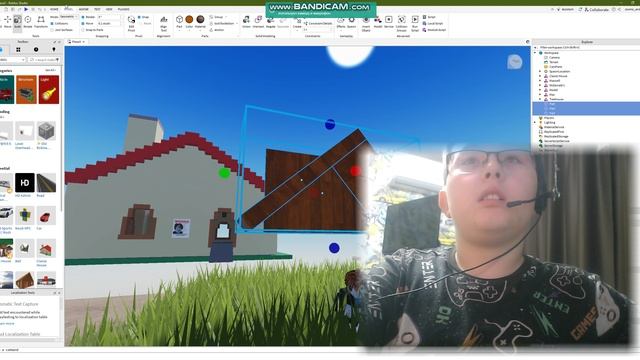Screen dimensions: 640x360
Task: Open the Test ribbon tab
Action: (x=97, y=9)
